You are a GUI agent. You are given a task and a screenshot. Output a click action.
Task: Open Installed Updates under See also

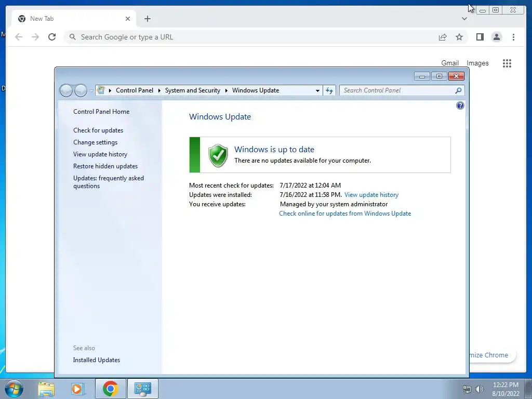[96, 360]
